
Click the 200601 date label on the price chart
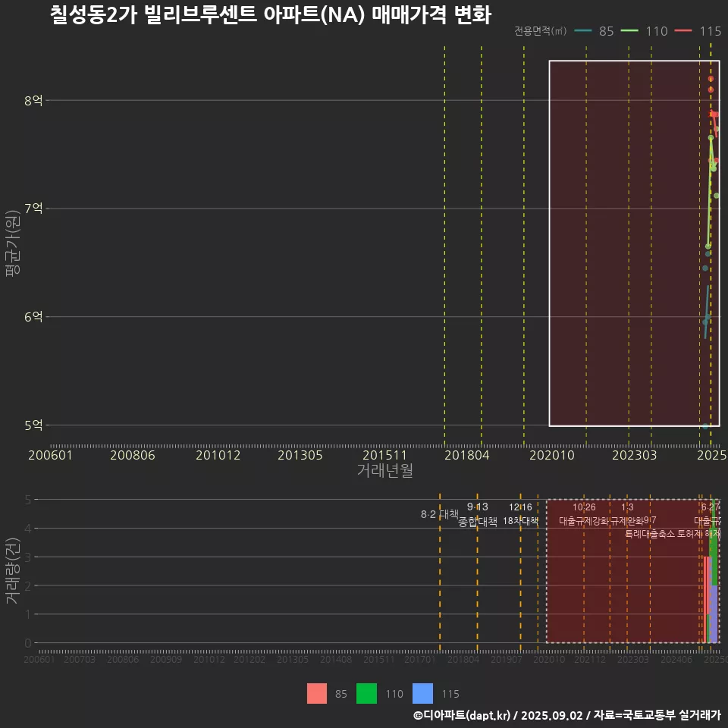(50, 455)
